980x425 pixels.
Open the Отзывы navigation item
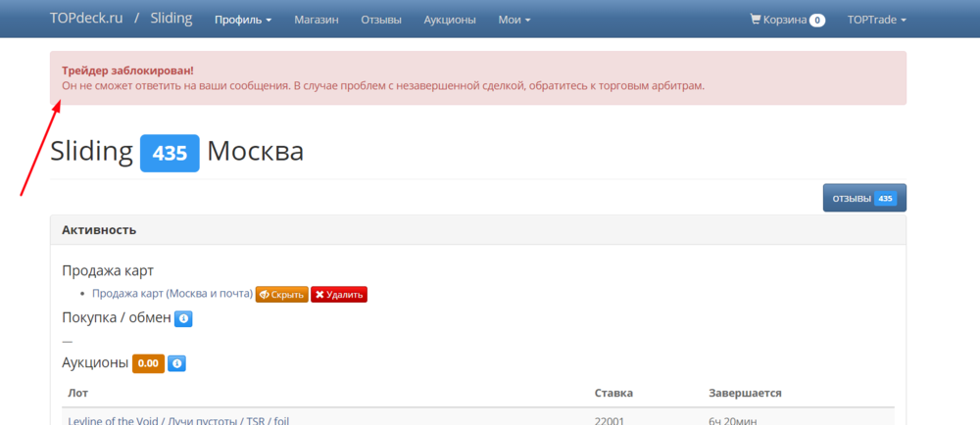click(381, 20)
